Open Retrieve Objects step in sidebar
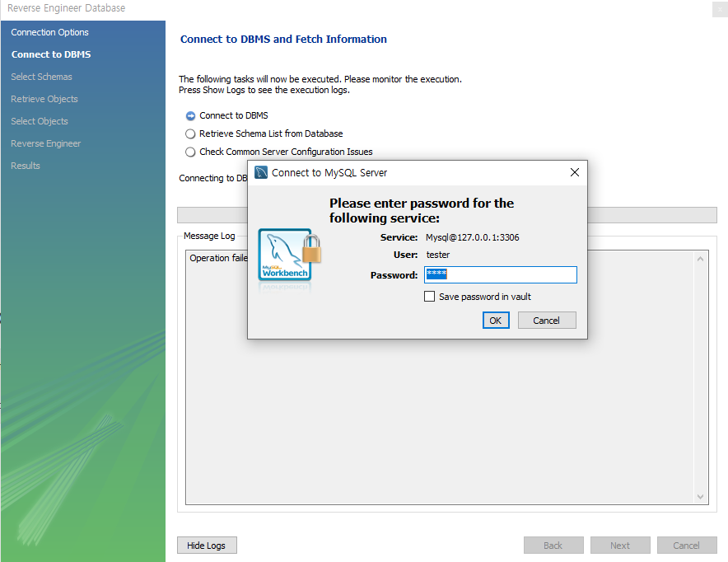Image resolution: width=728 pixels, height=562 pixels. point(44,99)
